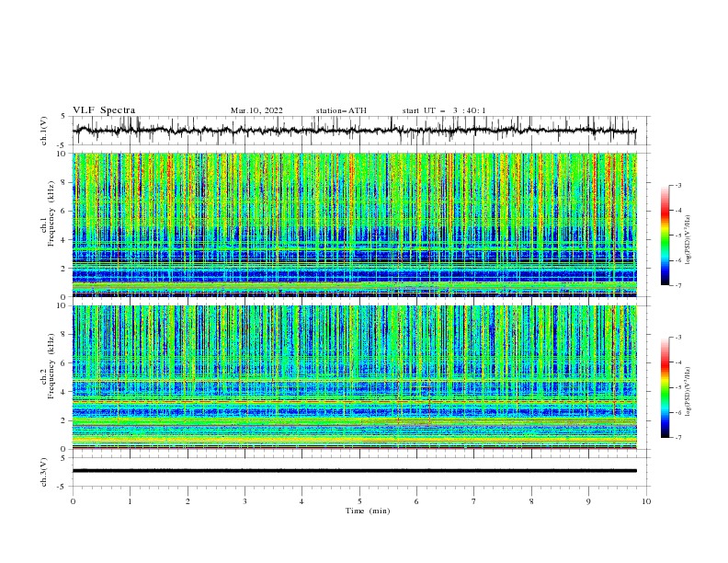Click the "-7" label on ch.1 color bar

(678, 285)
